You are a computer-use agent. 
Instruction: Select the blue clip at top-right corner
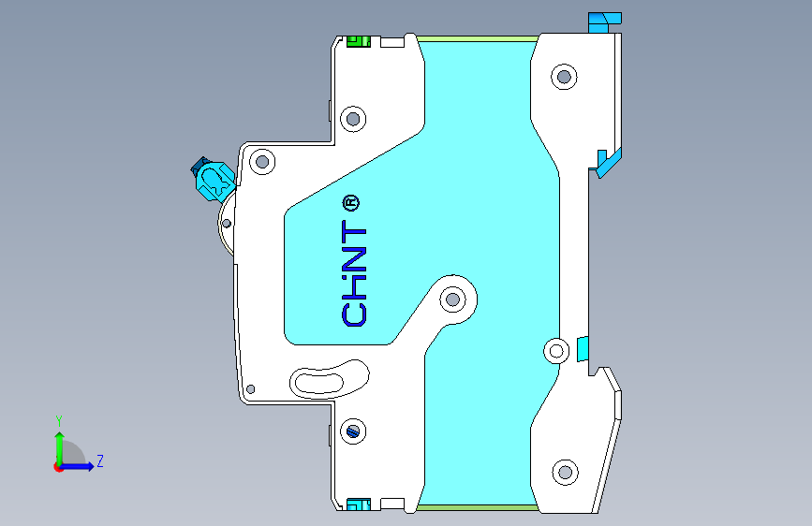coord(604,22)
